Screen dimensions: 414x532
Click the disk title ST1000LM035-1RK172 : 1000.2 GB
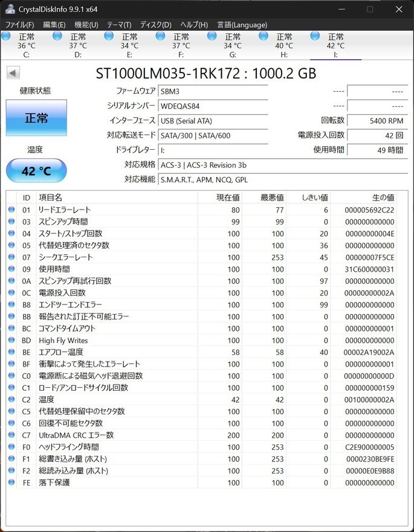click(x=206, y=73)
